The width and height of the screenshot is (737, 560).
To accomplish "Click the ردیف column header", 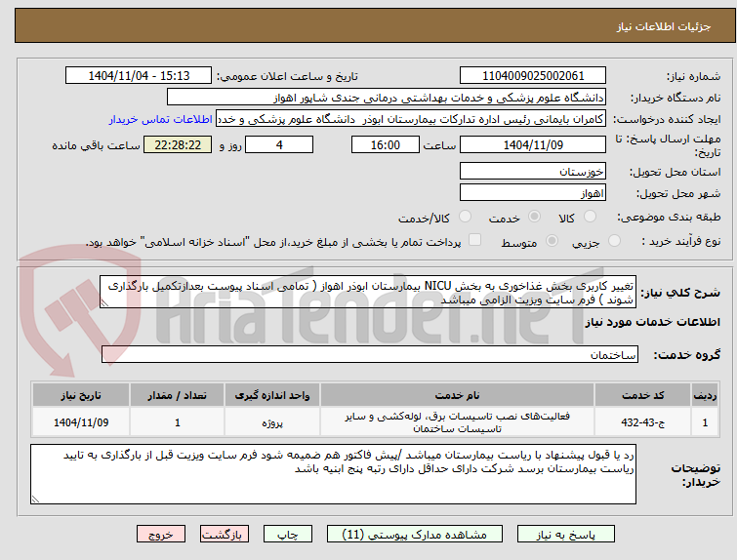I will (705, 395).
